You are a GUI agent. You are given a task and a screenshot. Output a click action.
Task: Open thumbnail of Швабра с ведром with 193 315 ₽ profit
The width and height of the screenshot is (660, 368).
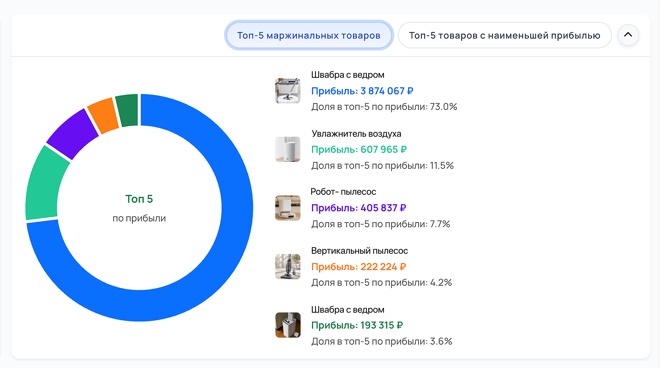[x=288, y=325]
